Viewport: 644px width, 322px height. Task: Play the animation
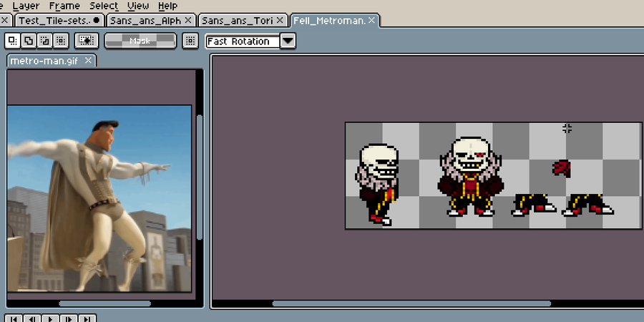click(x=51, y=318)
